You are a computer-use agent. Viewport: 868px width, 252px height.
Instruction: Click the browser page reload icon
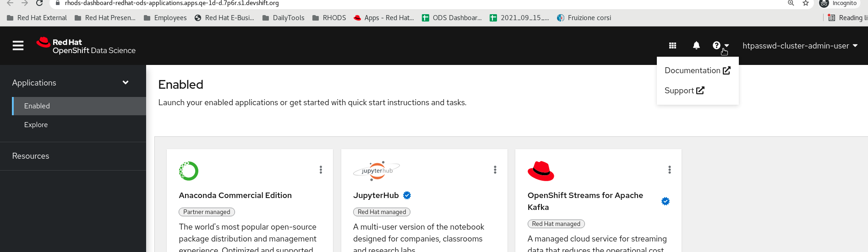pyautogui.click(x=39, y=3)
